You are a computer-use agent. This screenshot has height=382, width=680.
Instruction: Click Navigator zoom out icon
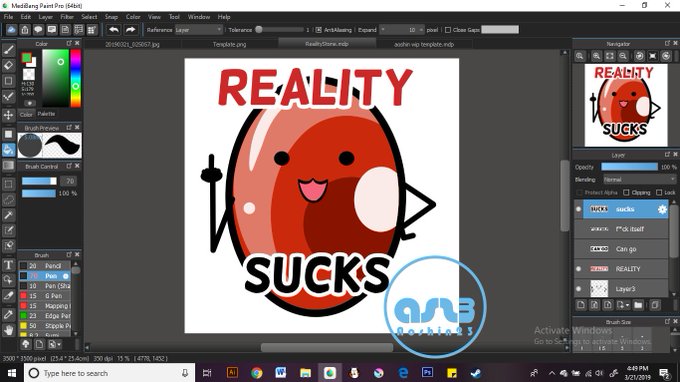(x=623, y=56)
